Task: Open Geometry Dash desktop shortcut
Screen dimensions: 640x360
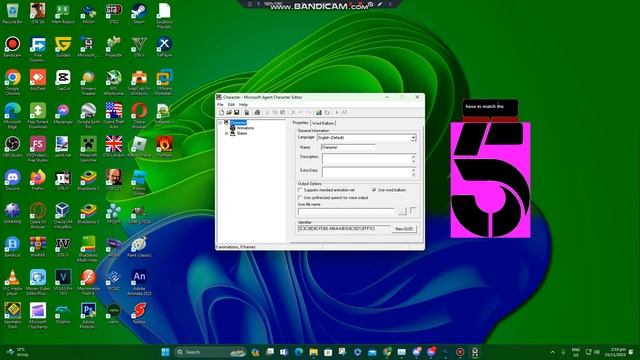Action: tap(12, 316)
